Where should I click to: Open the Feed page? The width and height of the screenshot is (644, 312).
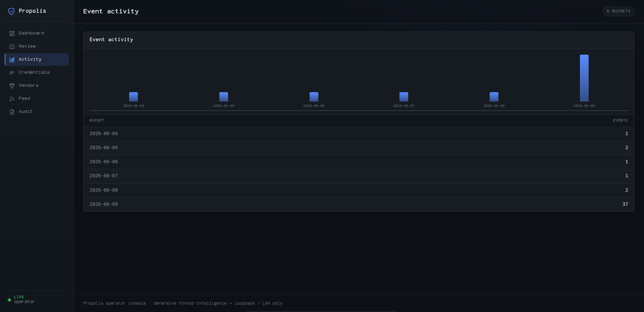(x=37, y=99)
